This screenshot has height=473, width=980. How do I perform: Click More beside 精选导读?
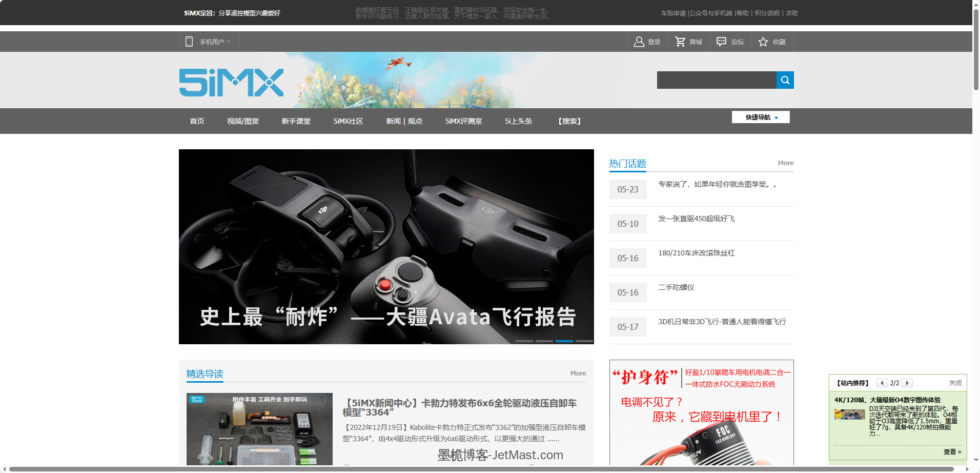tap(578, 373)
